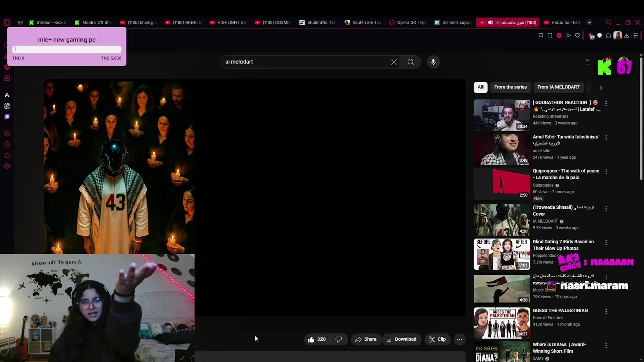644x362 pixels.
Task: Start voice search with microphone icon
Action: point(433,62)
